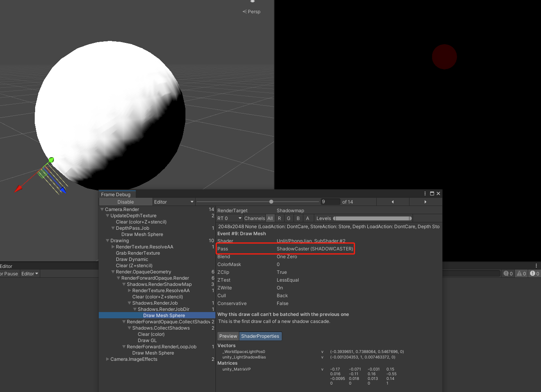Screen dimensions: 541x392
Task: Switch to the ShaderProperties tab
Action: coord(260,336)
